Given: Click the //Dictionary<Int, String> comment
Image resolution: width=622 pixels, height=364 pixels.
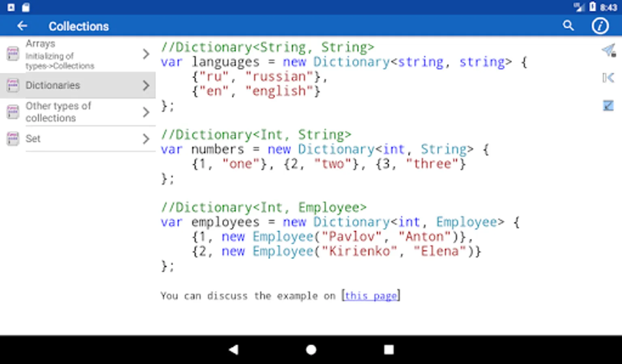Looking at the screenshot, I should click(256, 135).
